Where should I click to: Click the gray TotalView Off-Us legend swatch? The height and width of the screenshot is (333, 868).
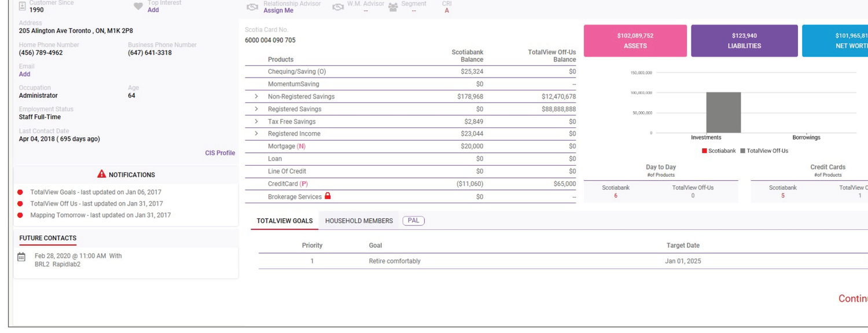pos(742,151)
